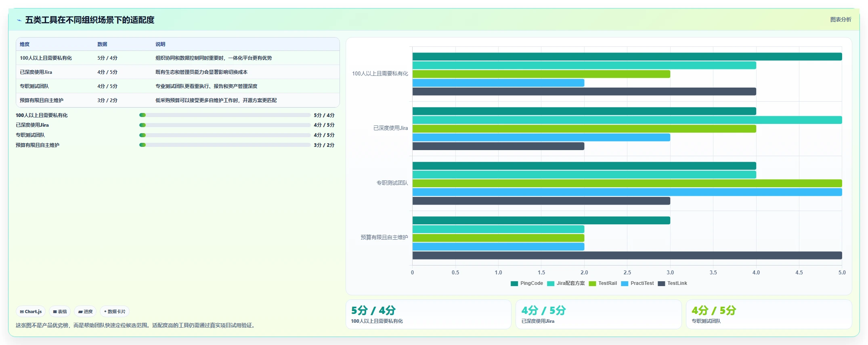The image size is (868, 345).
Task: Select table row cell 预算有限且自主维护
Action: pyautogui.click(x=42, y=100)
